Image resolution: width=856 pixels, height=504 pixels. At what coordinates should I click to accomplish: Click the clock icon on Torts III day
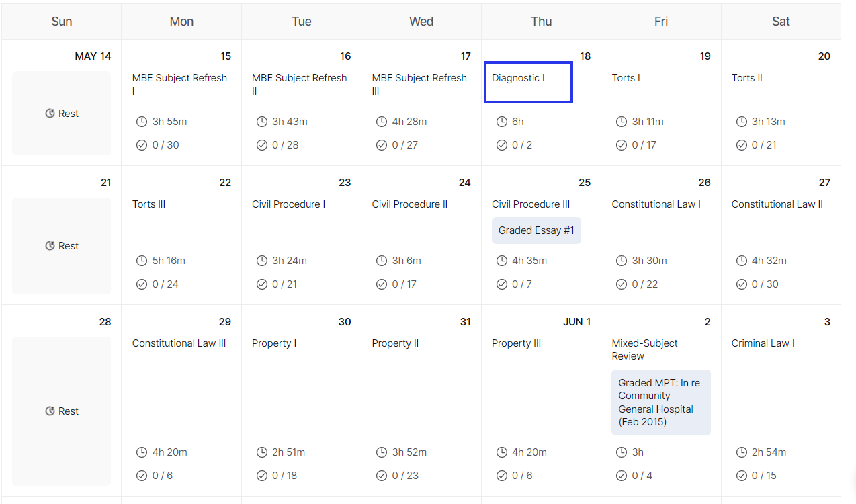(142, 261)
